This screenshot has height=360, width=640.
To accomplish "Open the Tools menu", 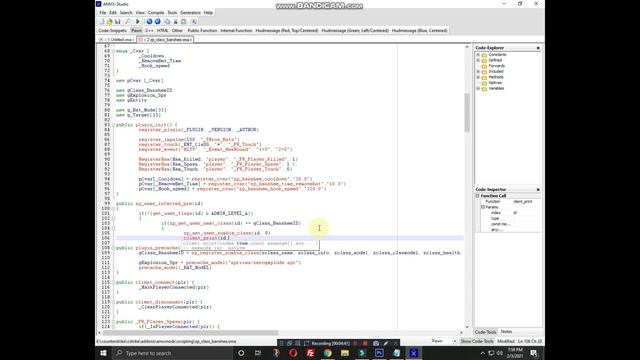I will [172, 13].
